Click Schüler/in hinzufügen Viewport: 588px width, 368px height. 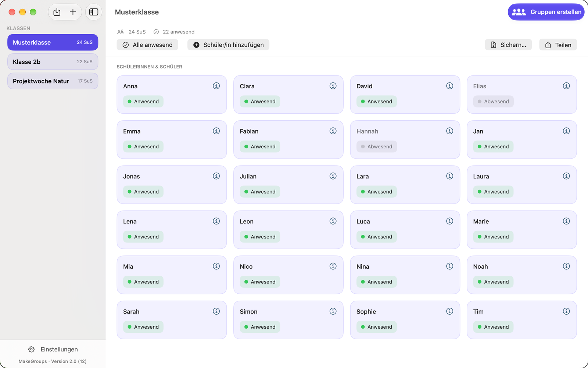228,45
